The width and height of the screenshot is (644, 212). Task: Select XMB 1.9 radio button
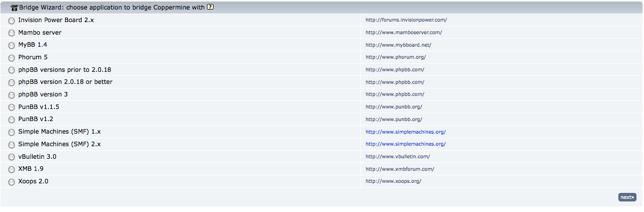click(12, 169)
